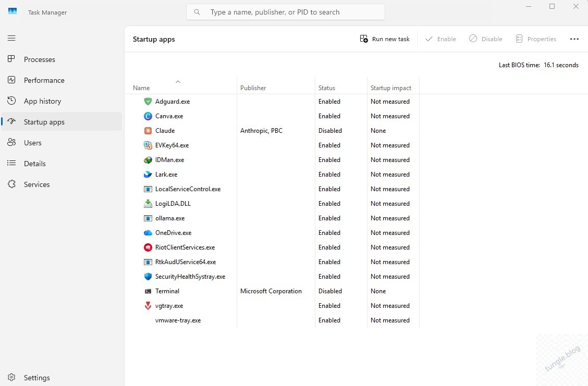Viewport: 588px width, 386px height.
Task: Click the Canva.exe app icon
Action: click(x=148, y=116)
